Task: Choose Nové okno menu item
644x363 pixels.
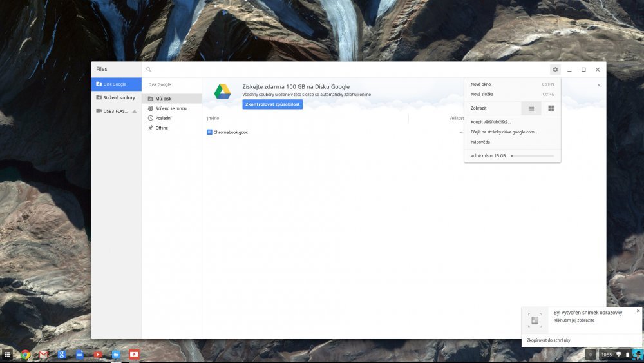Action: (x=512, y=84)
